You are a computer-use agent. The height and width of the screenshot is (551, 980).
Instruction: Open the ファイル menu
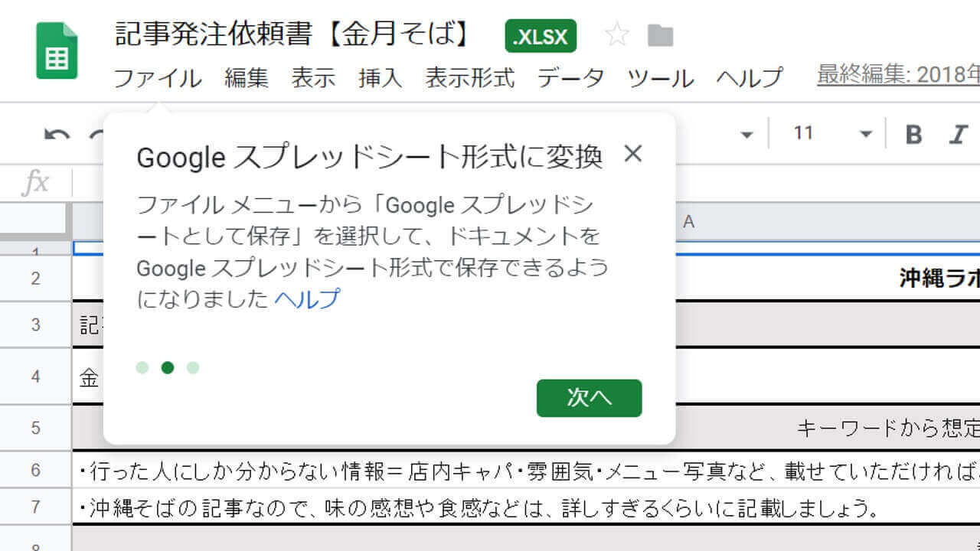[158, 77]
